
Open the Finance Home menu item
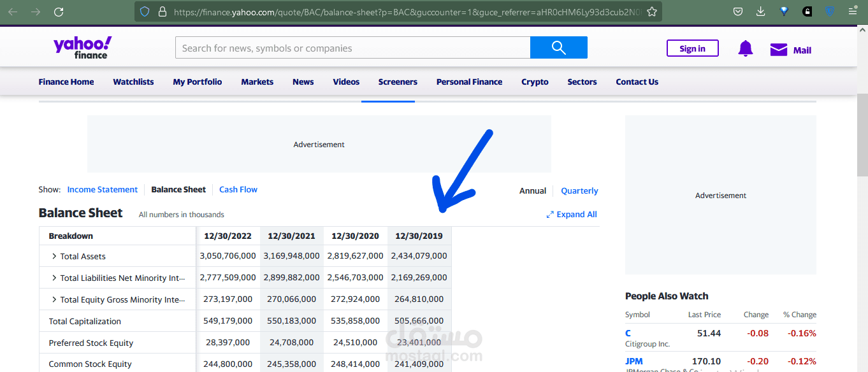[66, 82]
